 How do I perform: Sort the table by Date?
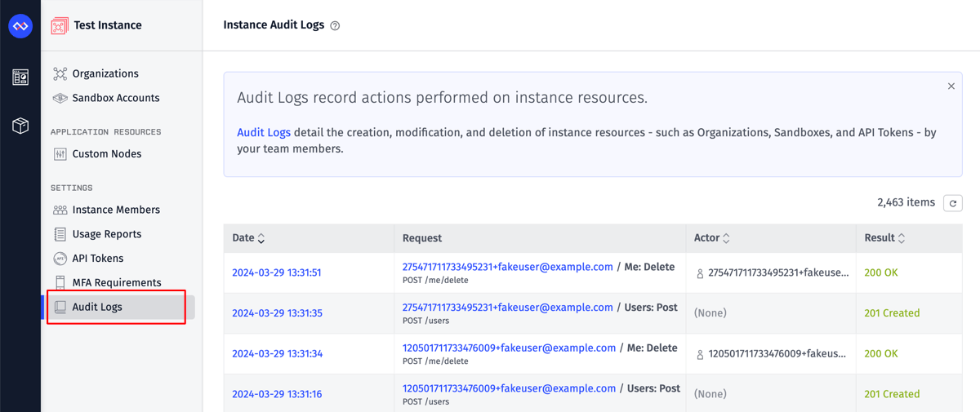pos(261,238)
